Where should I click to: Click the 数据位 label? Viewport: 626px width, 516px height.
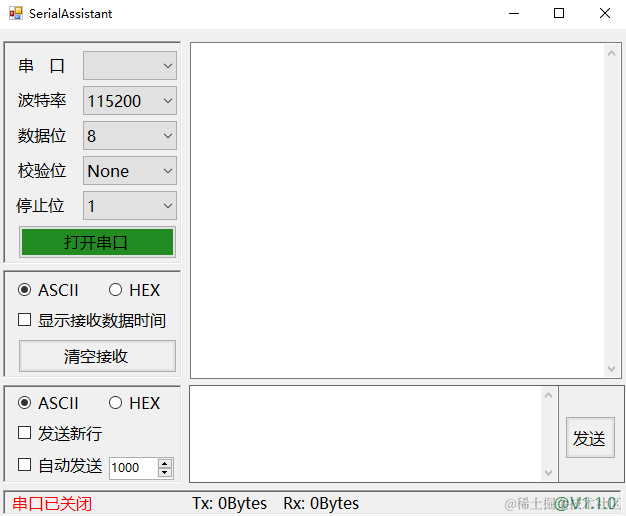[42, 136]
